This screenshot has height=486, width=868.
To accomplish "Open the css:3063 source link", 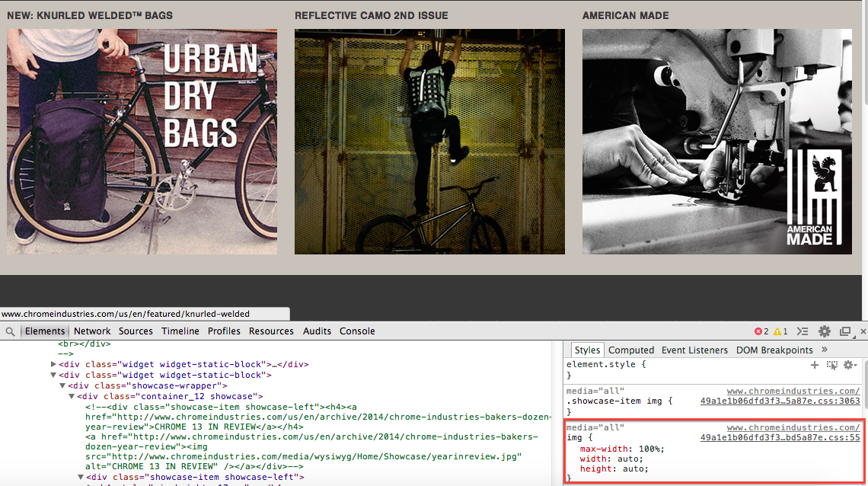I will click(x=780, y=401).
